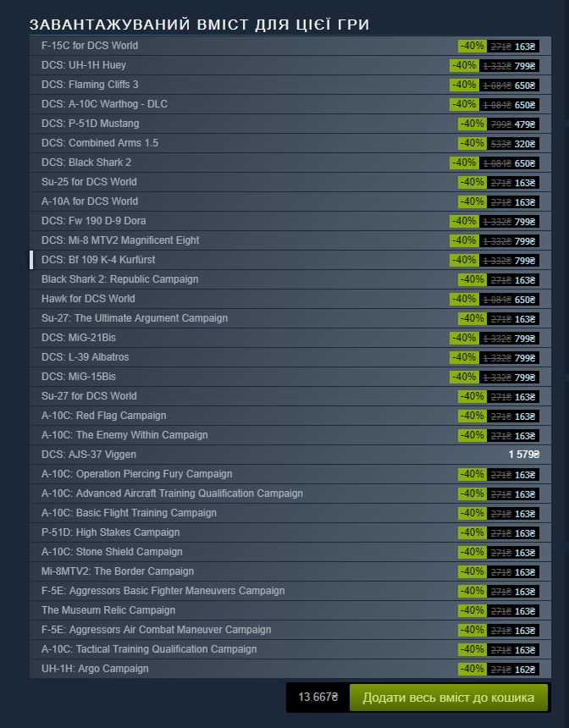Click the 'ЗАВАНТАЖУВАНИЙ ВМІСТ ДЛЯ ЦІЄЇ ГРИ' heading

coord(199,25)
